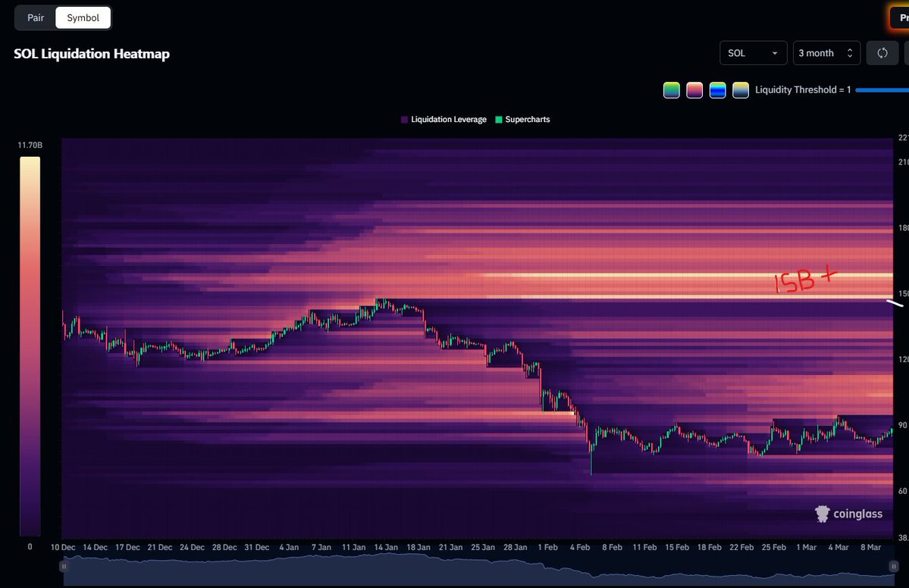Click the 14 Jan date axis label

click(x=386, y=547)
